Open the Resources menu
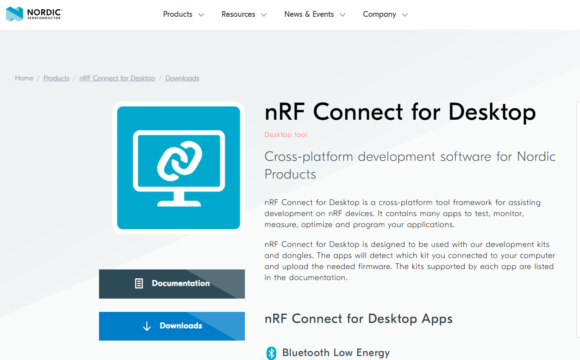The width and height of the screenshot is (580, 360). [x=238, y=14]
